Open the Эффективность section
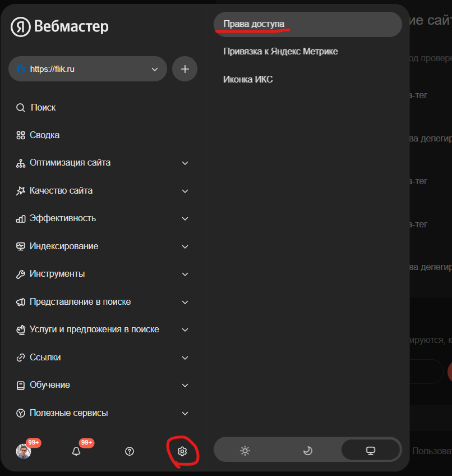 point(63,218)
